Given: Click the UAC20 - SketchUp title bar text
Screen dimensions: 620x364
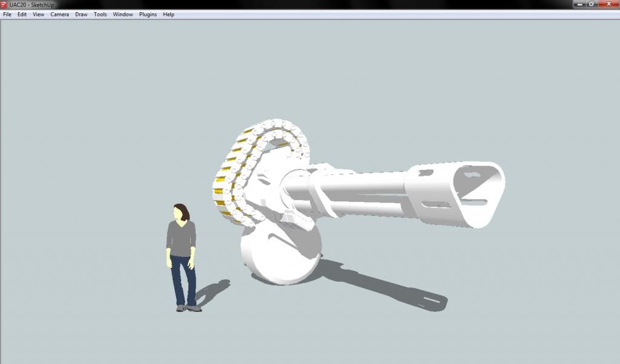Looking at the screenshot, I should [31, 5].
